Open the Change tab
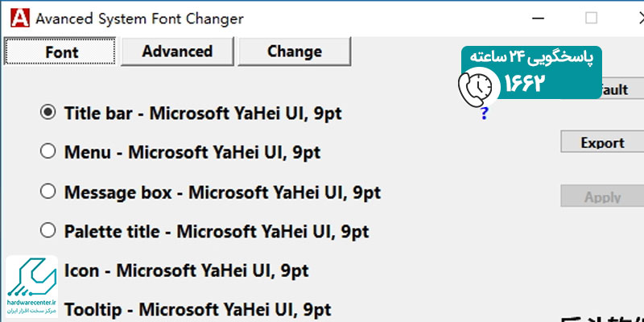This screenshot has height=322, width=644. pos(294,52)
